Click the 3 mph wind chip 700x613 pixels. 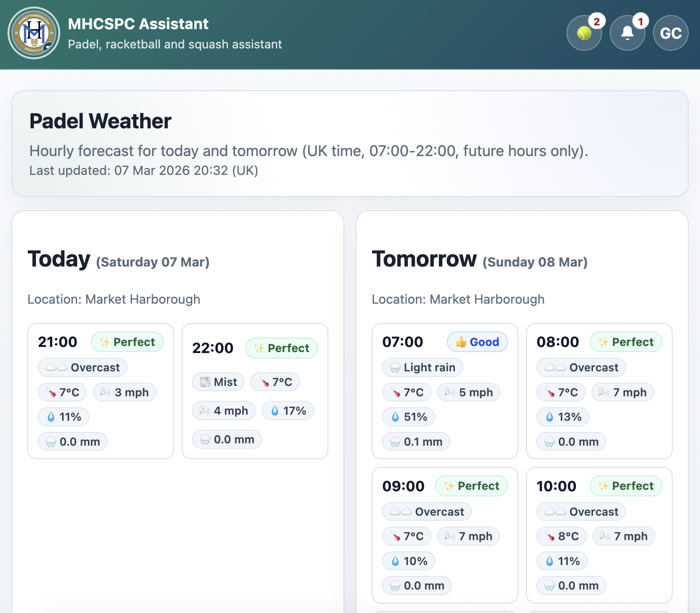click(x=125, y=392)
